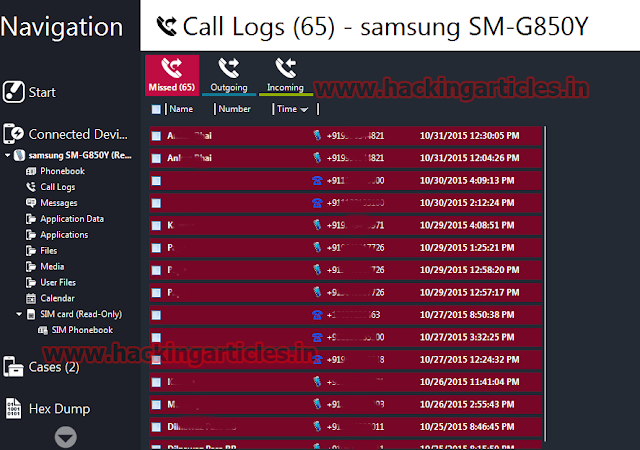Check the 10/31/2015 12:30:05 PM call entry
The image size is (640, 450).
point(156,136)
